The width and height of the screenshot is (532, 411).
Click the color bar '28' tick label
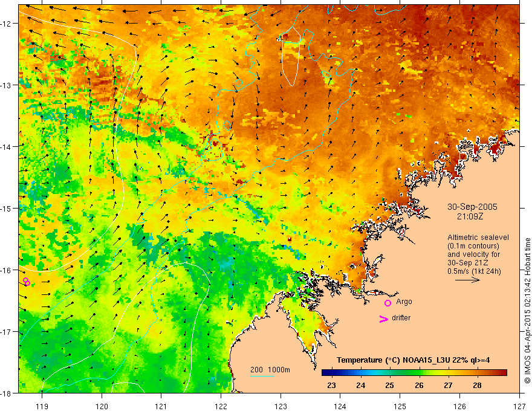(x=478, y=386)
